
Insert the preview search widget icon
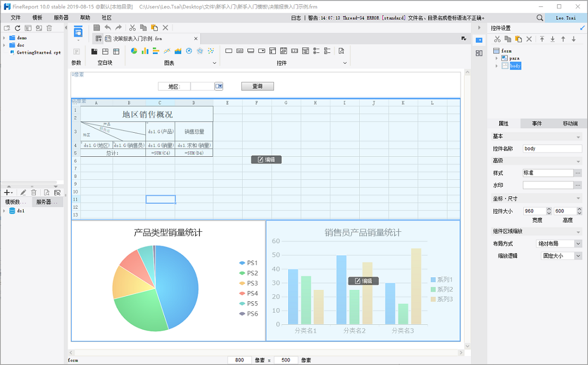click(341, 51)
